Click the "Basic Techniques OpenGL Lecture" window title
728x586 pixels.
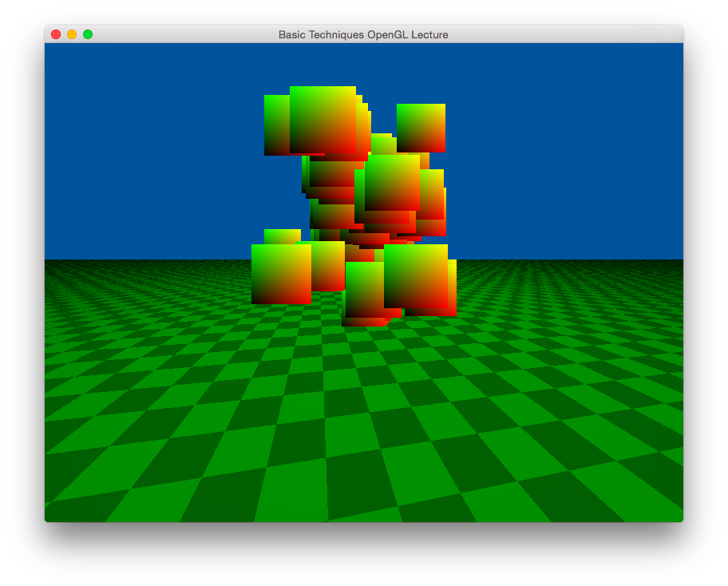point(363,34)
